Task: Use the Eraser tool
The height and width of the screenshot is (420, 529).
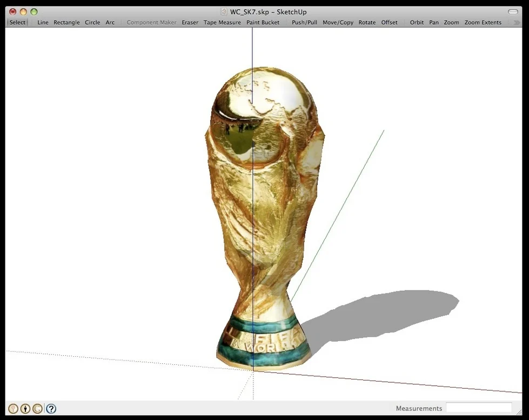Action: pos(190,22)
